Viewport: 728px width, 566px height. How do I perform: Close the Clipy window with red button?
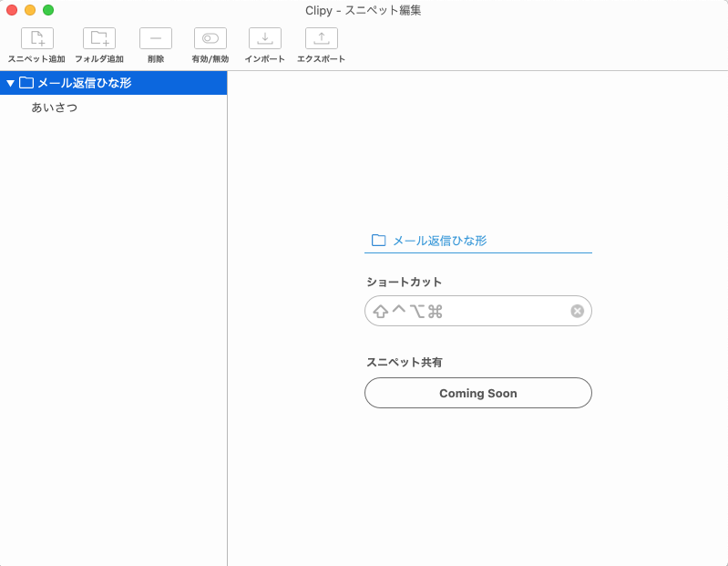[x=12, y=10]
